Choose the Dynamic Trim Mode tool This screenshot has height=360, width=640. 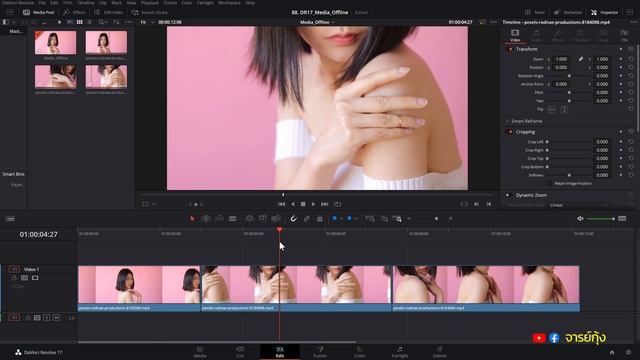pos(219,219)
